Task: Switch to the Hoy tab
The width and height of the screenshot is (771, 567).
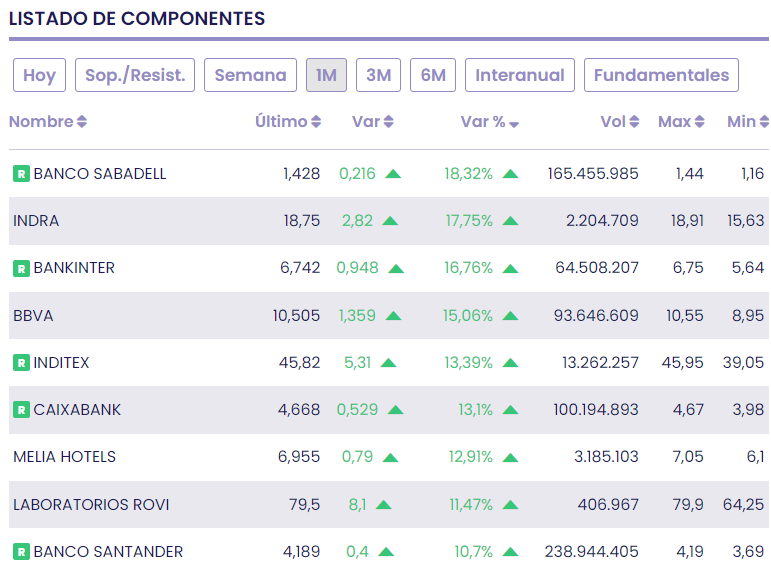Action: 40,75
